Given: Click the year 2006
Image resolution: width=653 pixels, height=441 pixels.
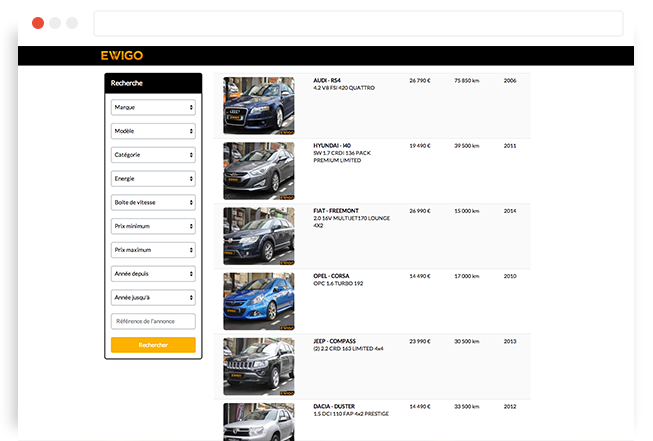Looking at the screenshot, I should click(510, 80).
